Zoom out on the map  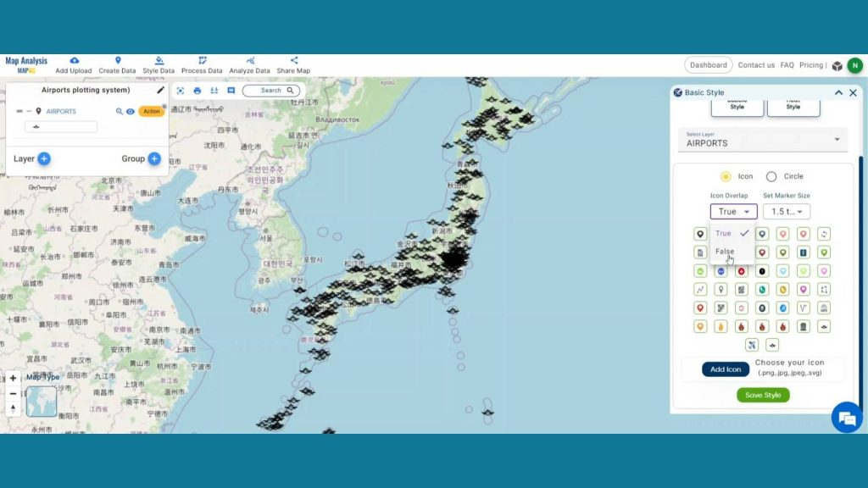click(x=13, y=393)
